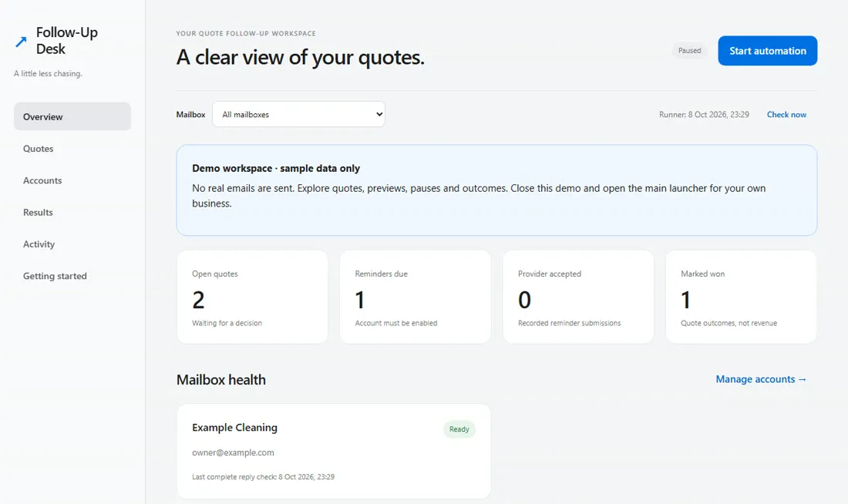
Task: Click 'A little less chasing.' tagline
Action: 48,73
